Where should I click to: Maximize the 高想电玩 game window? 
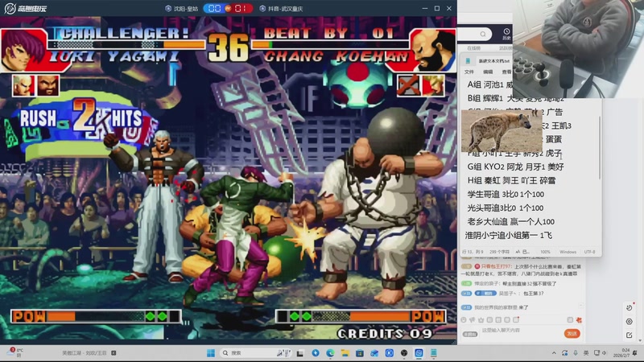tap(437, 8)
